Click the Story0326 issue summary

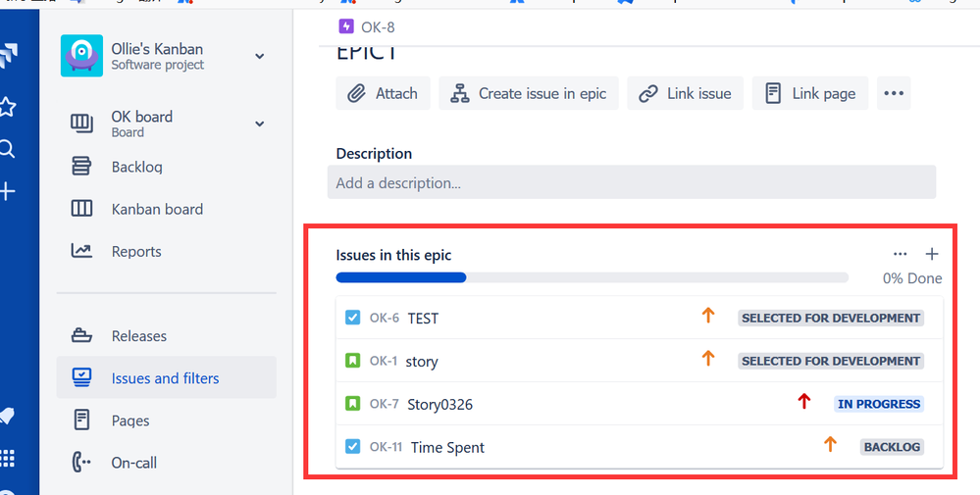tap(440, 405)
